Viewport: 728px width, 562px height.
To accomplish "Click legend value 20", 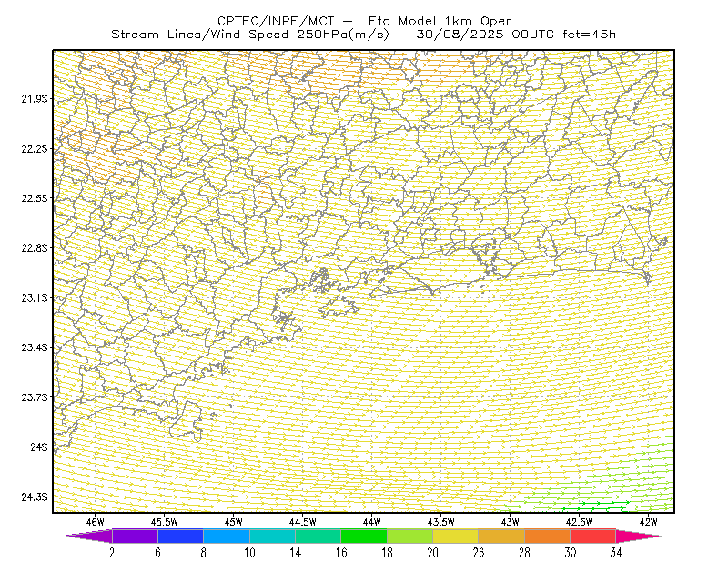I will click(x=433, y=553).
